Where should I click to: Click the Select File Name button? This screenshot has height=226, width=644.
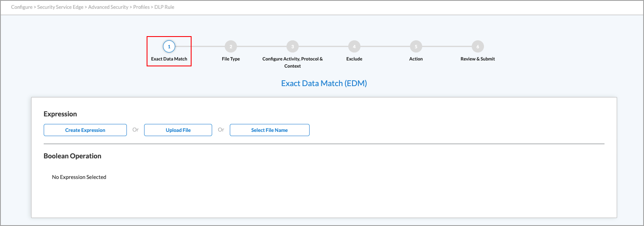pos(269,130)
